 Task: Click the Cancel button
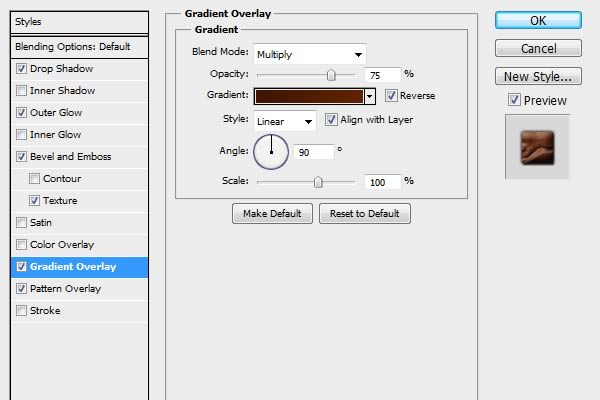click(538, 48)
